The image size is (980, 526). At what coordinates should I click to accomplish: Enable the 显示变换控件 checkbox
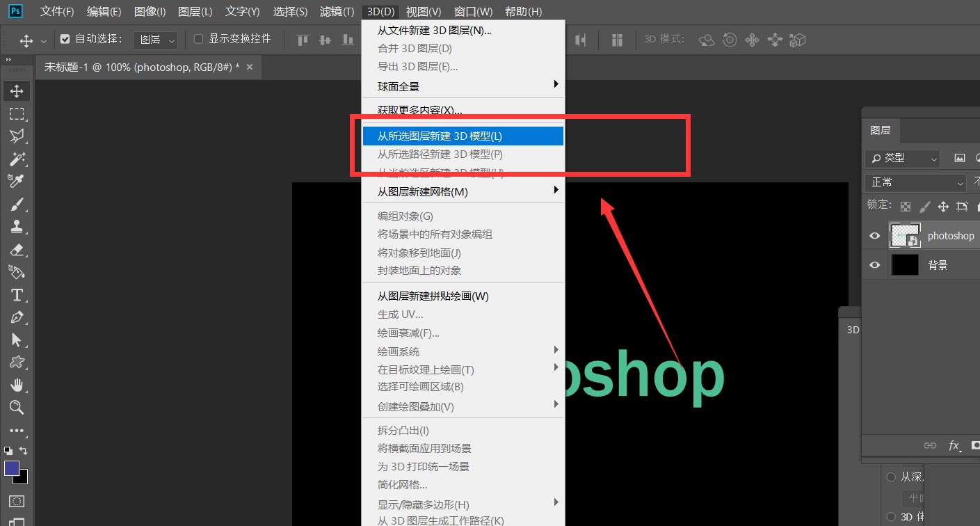point(197,39)
